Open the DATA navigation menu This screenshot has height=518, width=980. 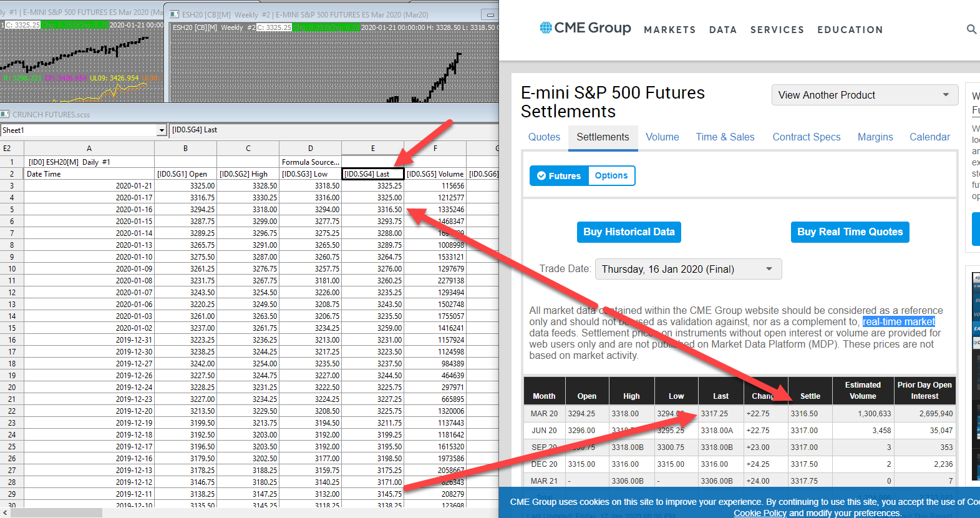(722, 29)
